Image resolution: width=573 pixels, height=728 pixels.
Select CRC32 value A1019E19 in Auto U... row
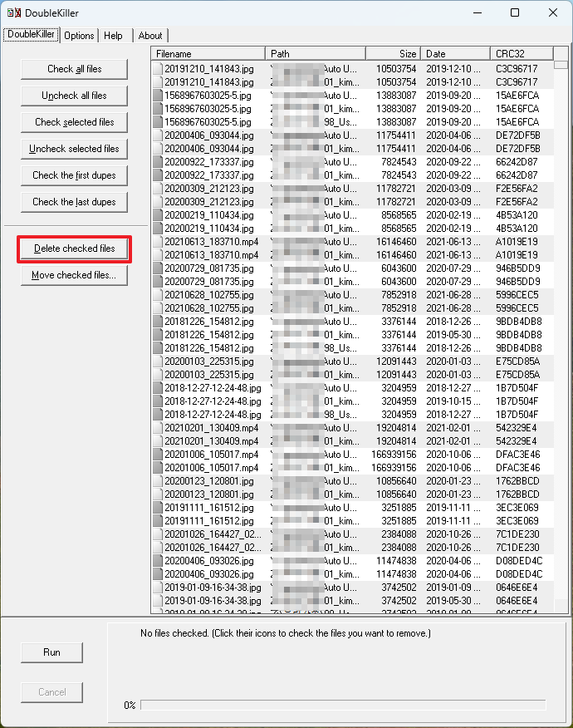coord(517,242)
